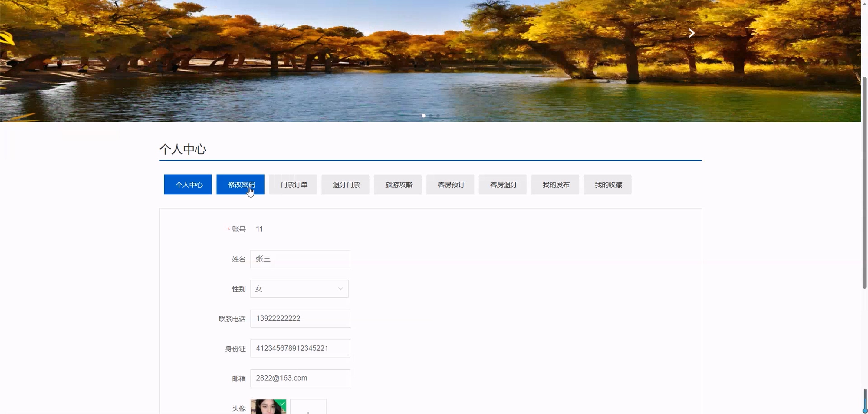Viewport: 868px width, 414px height.
Task: Switch to the 退订门票 tab
Action: (x=345, y=185)
